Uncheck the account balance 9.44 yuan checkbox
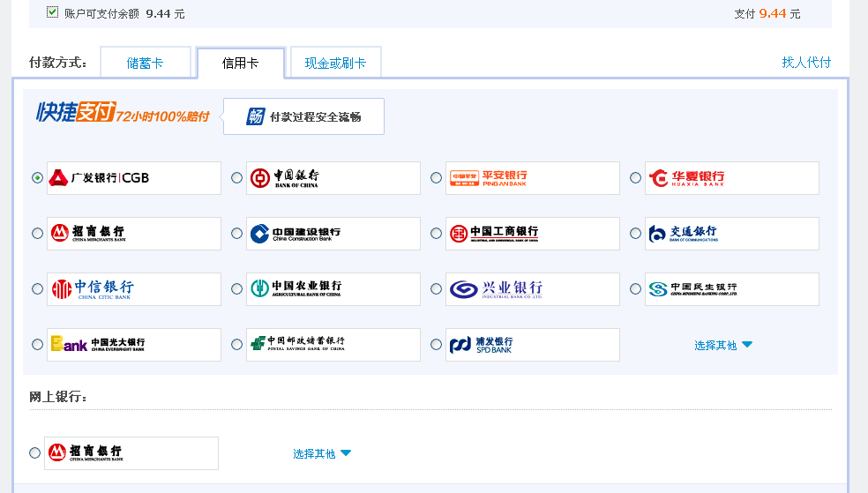The image size is (868, 493). click(x=53, y=12)
